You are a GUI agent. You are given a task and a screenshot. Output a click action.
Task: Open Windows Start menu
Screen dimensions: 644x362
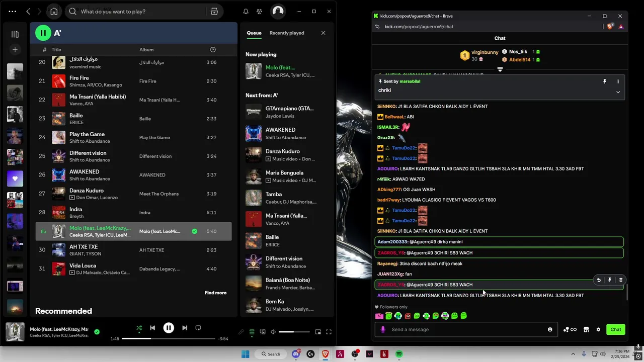[245, 354]
